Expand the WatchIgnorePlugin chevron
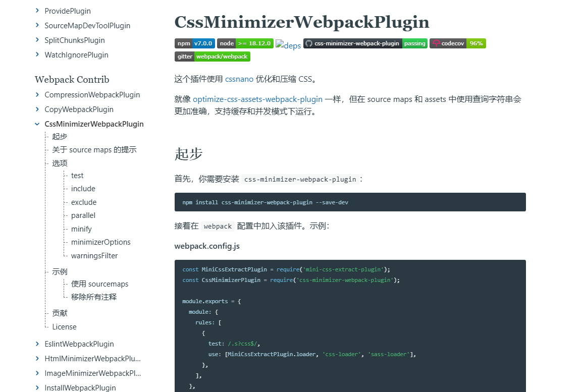This screenshot has width=583, height=392. click(x=37, y=54)
